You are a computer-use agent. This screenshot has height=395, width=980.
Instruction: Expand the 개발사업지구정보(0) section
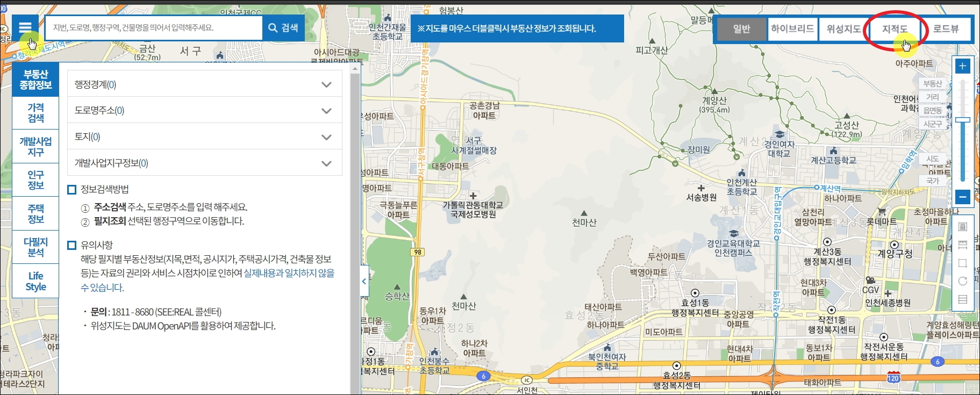205,163
